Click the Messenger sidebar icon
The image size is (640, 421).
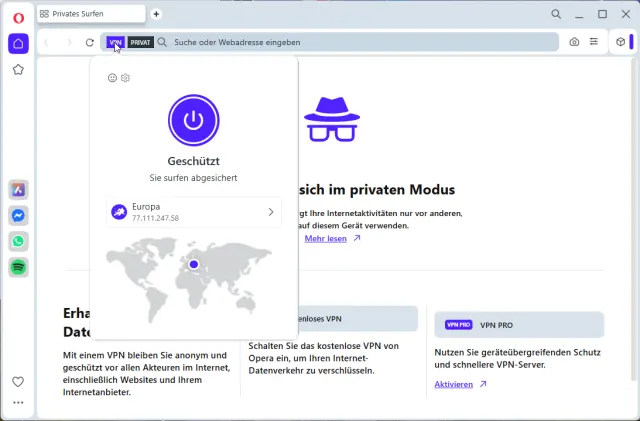(18, 215)
